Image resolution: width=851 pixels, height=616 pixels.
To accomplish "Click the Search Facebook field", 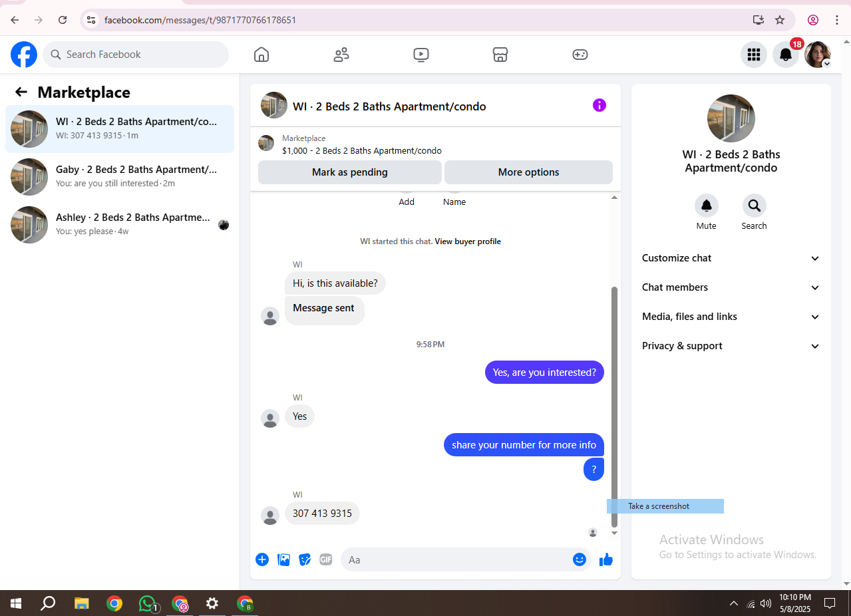I will (x=136, y=55).
